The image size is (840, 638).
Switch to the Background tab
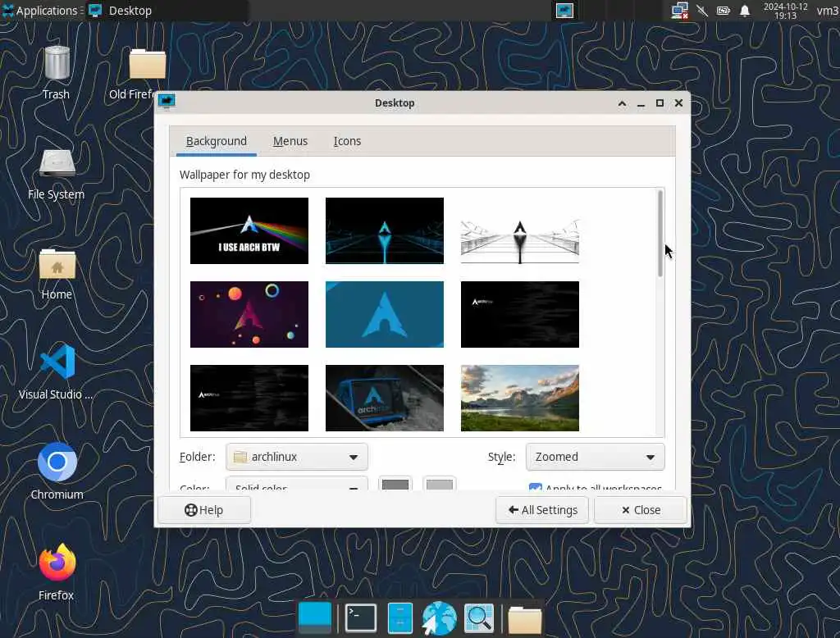point(217,141)
